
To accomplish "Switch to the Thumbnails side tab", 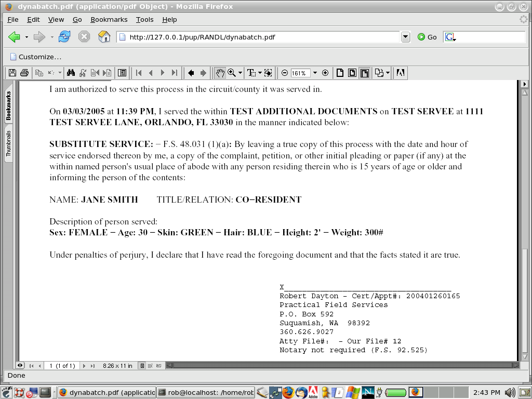I will pyautogui.click(x=9, y=144).
